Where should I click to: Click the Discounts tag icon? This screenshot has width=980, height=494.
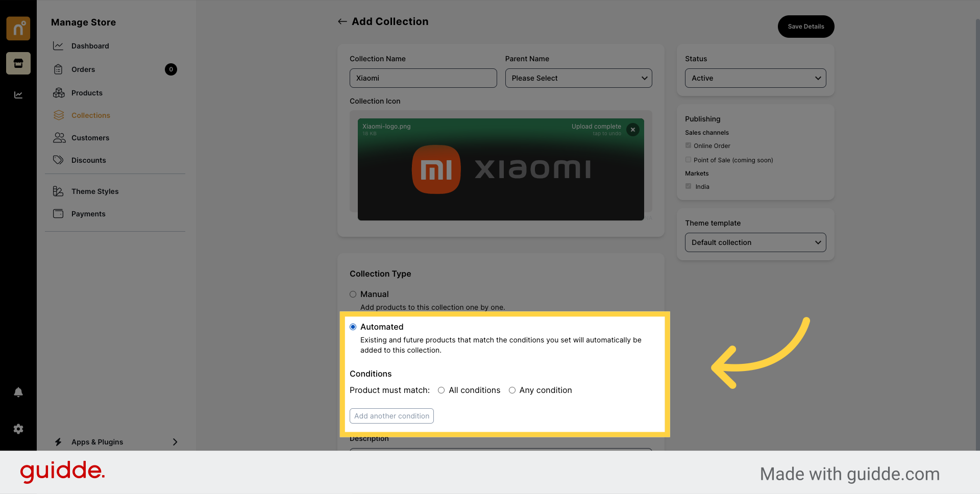(59, 160)
